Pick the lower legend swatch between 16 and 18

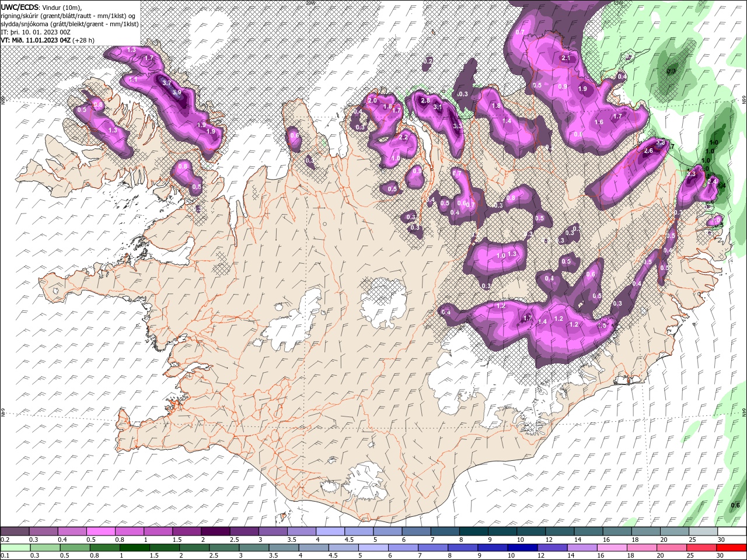click(612, 548)
